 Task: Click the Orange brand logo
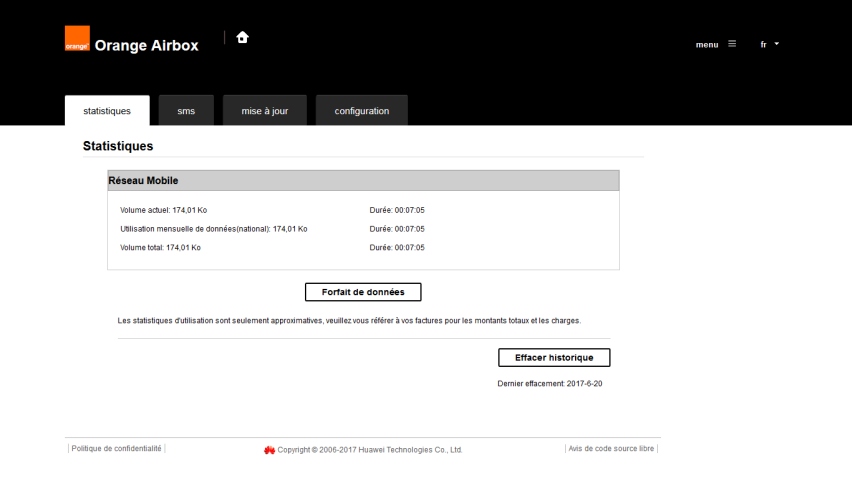pos(77,39)
